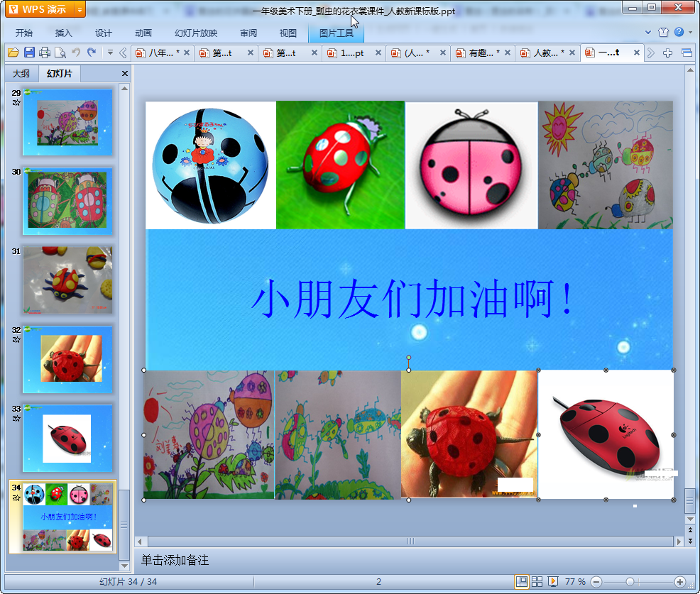Image resolution: width=700 pixels, height=594 pixels.
Task: Click the Undo arrow icon
Action: [x=77, y=53]
